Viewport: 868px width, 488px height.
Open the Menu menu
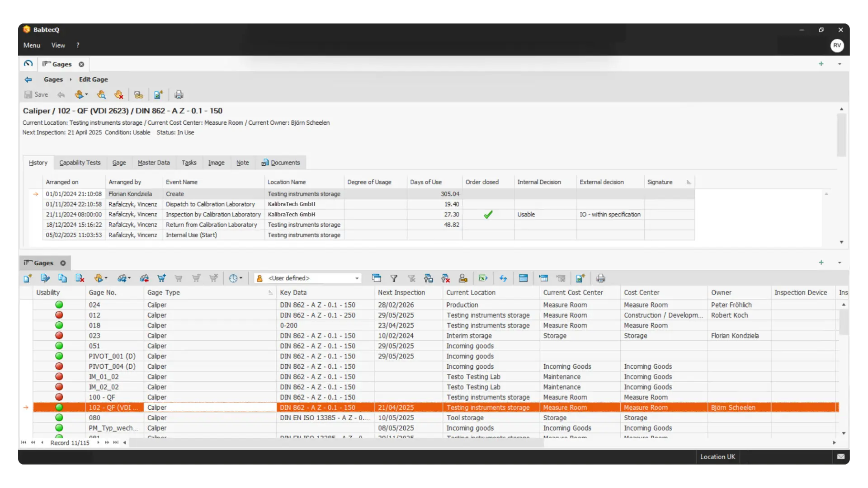point(32,45)
